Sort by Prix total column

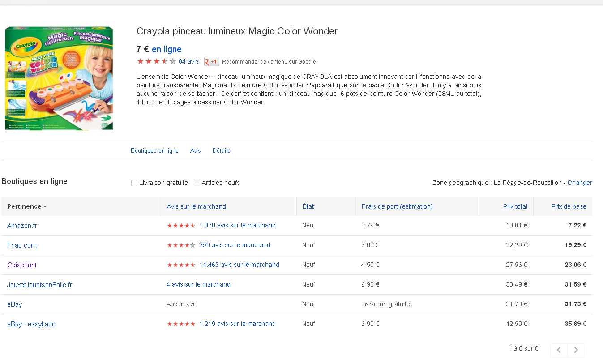pos(515,206)
